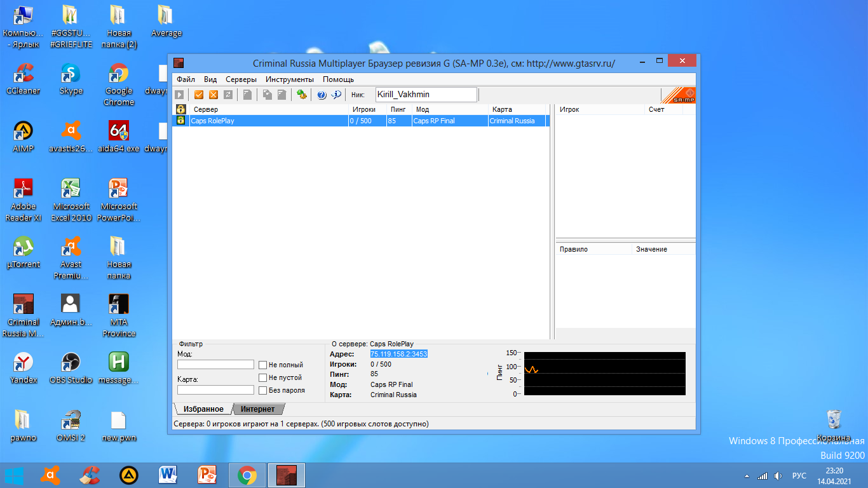Screen dimensions: 868x488
Task: Click the two overlapping pages toolbar icon
Action: 268,95
